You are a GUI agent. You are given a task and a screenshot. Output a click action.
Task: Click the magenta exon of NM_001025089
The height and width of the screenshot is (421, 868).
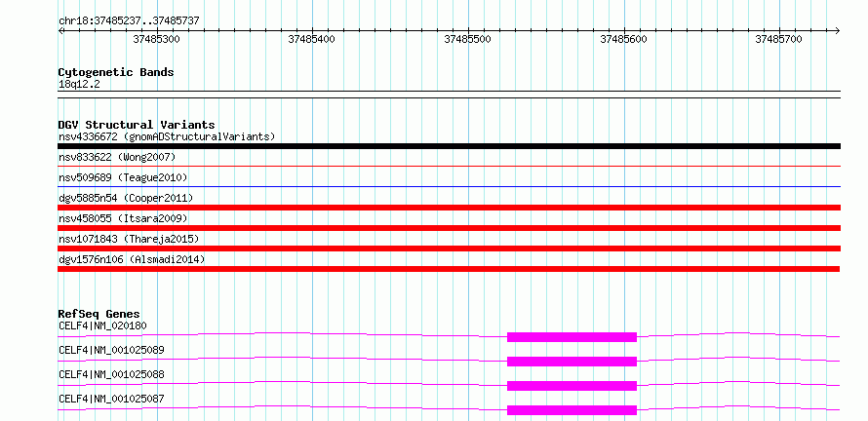click(x=572, y=362)
